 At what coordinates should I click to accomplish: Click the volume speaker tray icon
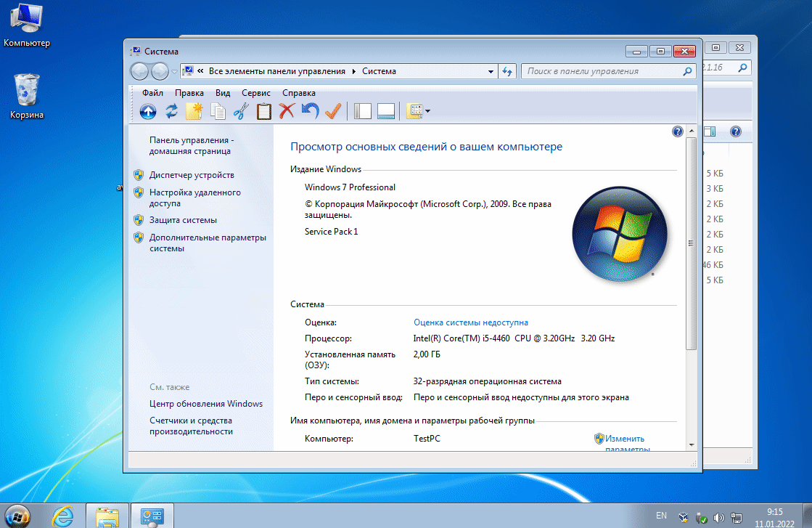pyautogui.click(x=719, y=518)
